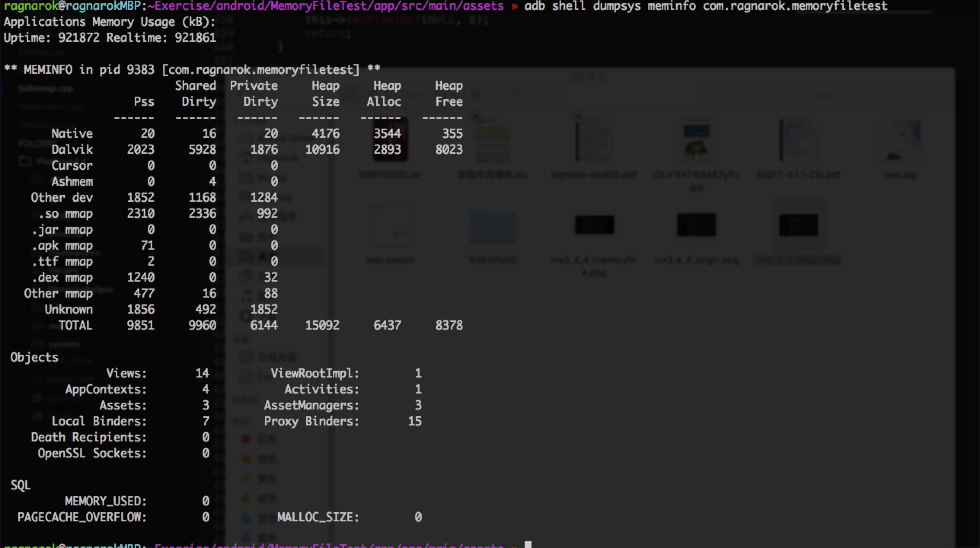
Task: Select mx3_4_4_origin.png thumbnail in background Finder
Action: [696, 225]
